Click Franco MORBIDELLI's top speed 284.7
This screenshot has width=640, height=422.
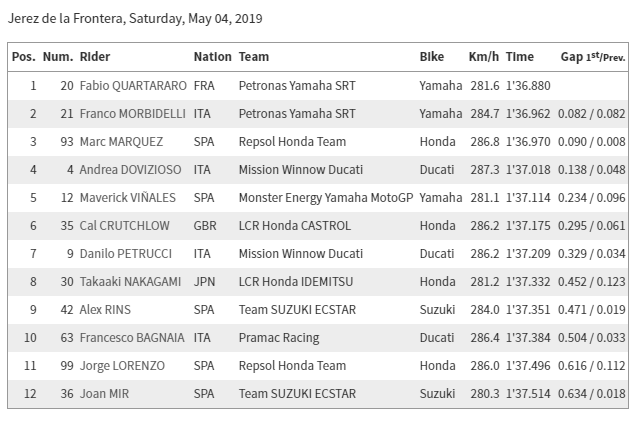coord(484,114)
